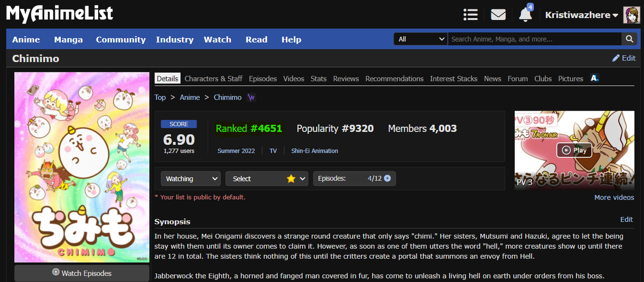This screenshot has width=644, height=282.
Task: Click the Watch Episodes button
Action: [82, 273]
